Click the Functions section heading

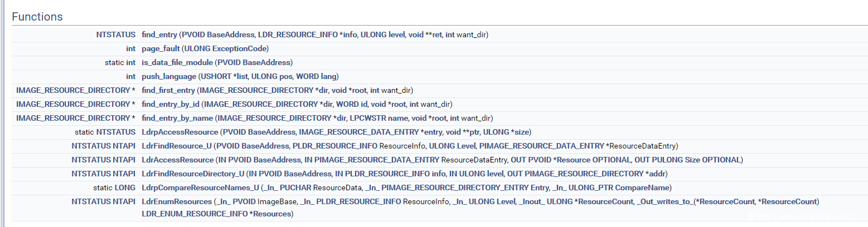pyautogui.click(x=37, y=17)
